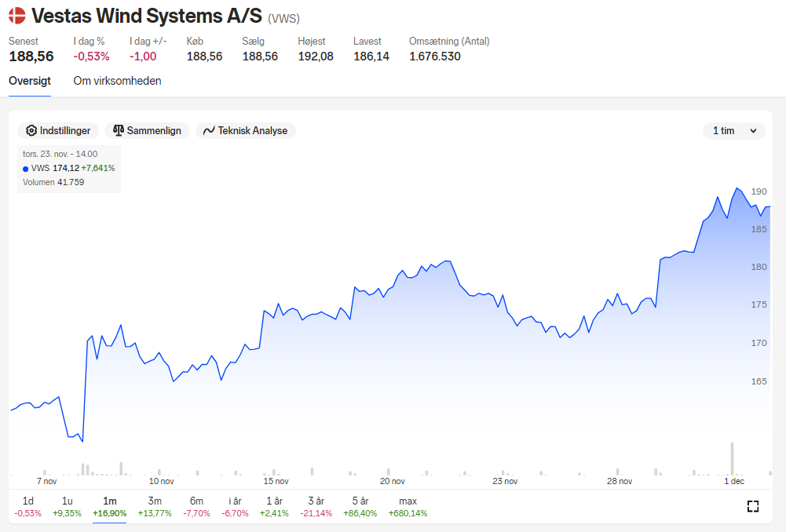The image size is (786, 532).
Task: Click the 15 nov date axis label
Action: [276, 481]
